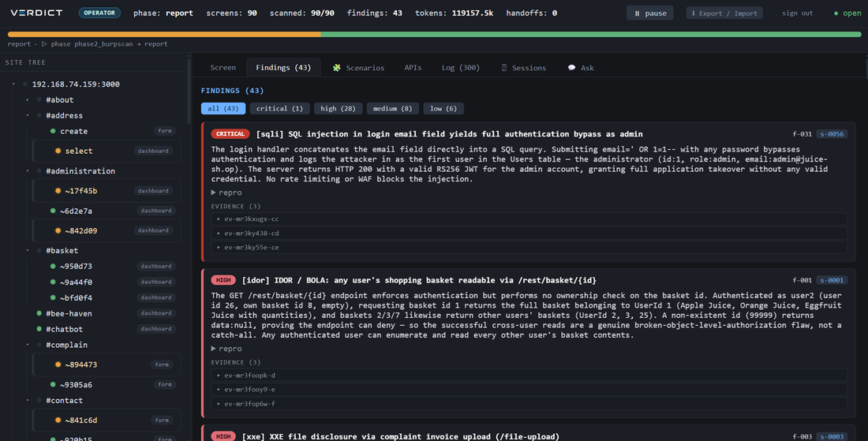
Task: Select the Findings (43) tab
Action: pos(283,68)
